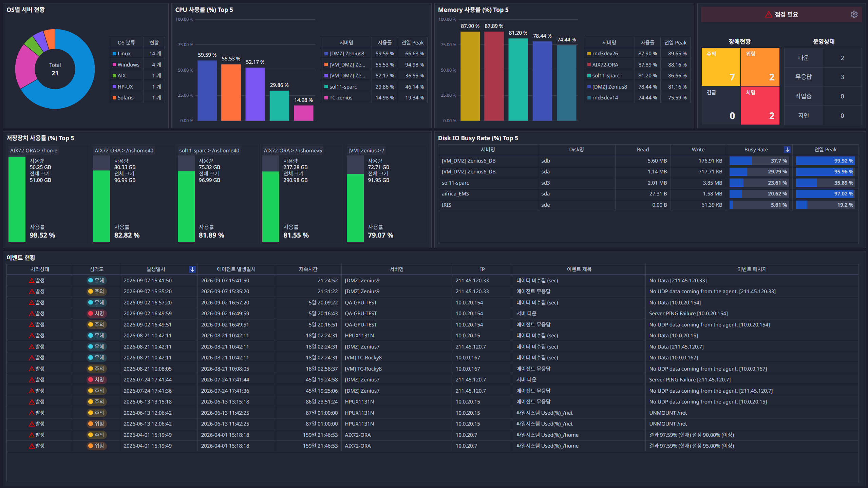
Task: Click the 'Disk IO Busy Rate (%) Top 5' title
Action: pos(478,138)
